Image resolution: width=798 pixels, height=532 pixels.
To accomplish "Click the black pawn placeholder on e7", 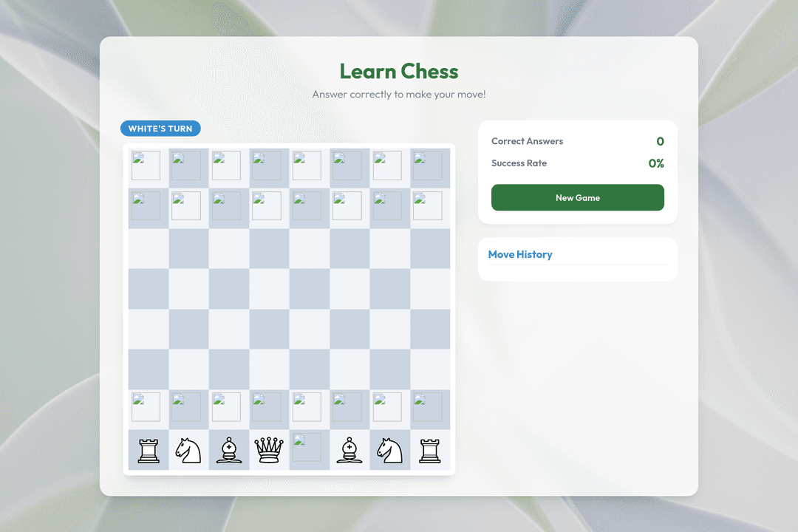I will click(x=307, y=205).
